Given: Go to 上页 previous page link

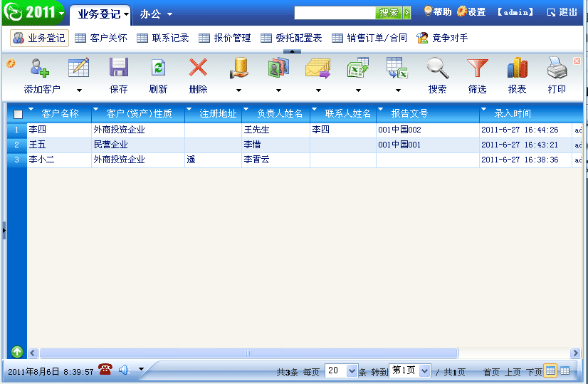Looking at the screenshot, I should 513,372.
